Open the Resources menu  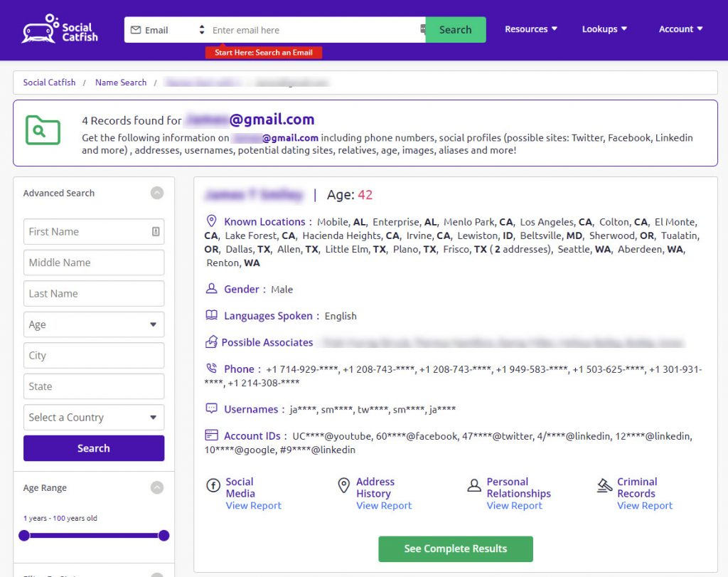pyautogui.click(x=530, y=28)
